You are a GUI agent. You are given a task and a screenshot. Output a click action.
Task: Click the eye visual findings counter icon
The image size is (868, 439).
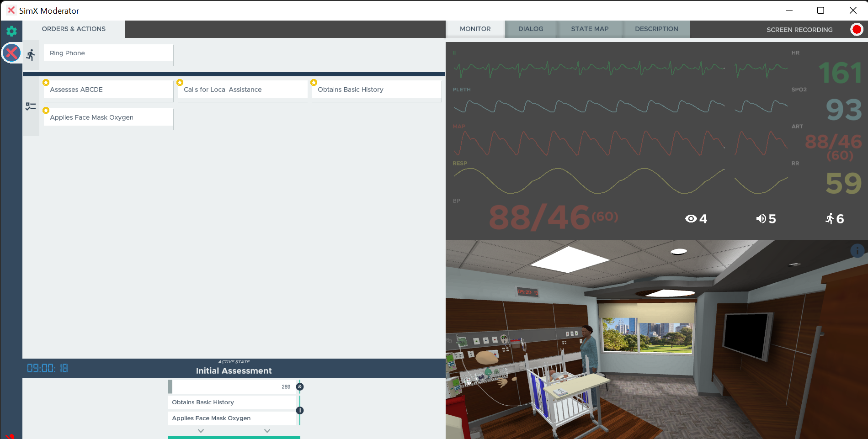(691, 219)
